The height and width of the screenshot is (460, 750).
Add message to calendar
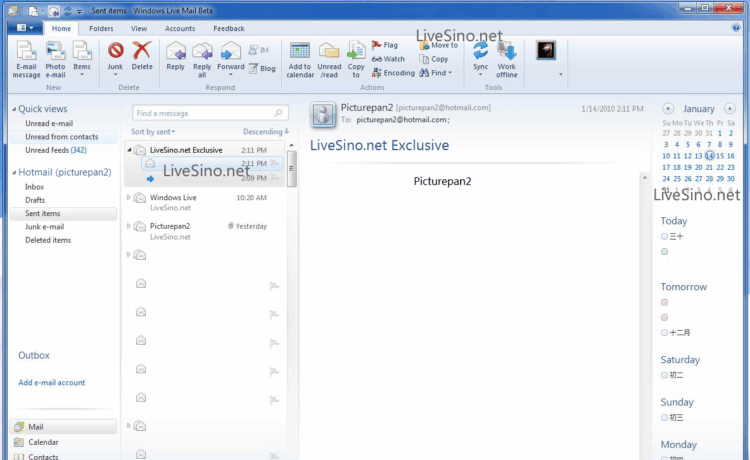300,60
